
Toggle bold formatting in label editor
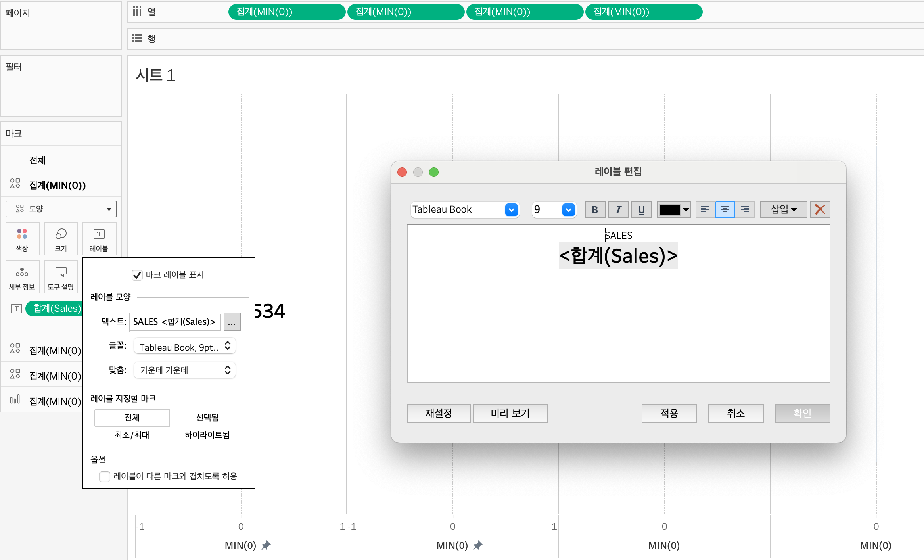point(595,210)
